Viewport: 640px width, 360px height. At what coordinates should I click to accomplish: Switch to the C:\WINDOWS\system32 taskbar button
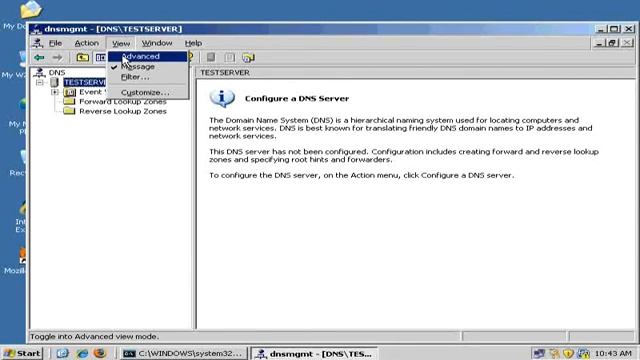[185, 353]
